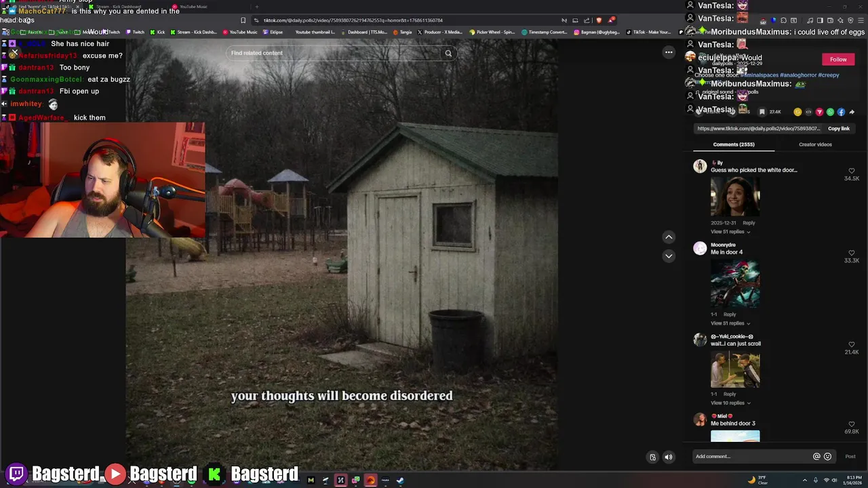Open the browser hamburger menu

[x=861, y=20]
